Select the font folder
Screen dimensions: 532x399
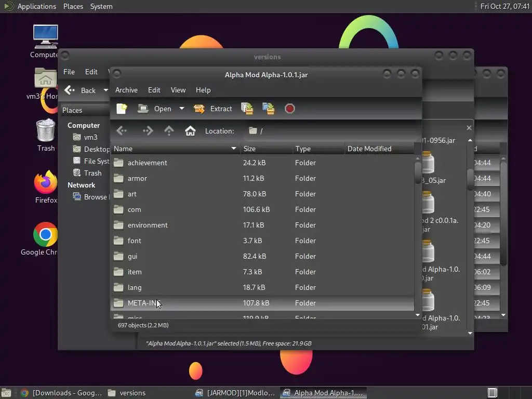(x=262, y=241)
